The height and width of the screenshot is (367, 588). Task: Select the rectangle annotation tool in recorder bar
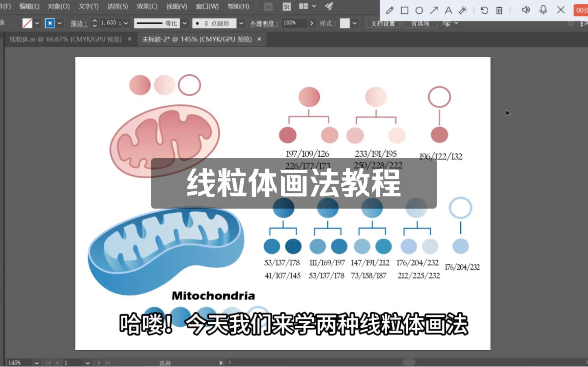(405, 10)
